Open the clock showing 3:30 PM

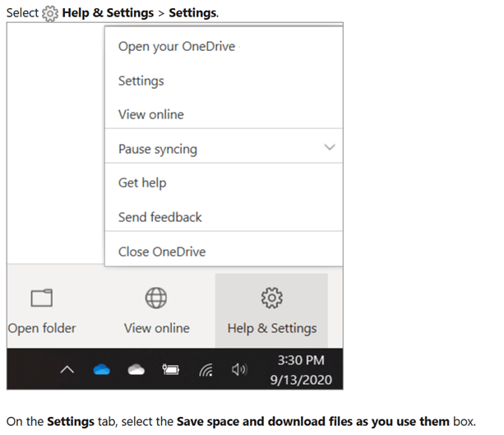click(x=301, y=360)
